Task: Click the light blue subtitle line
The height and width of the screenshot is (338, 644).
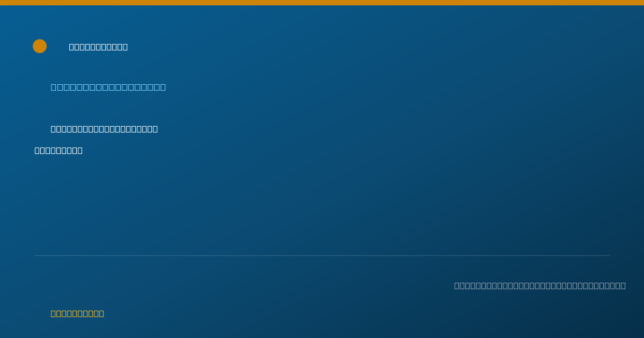Action: click(108, 87)
